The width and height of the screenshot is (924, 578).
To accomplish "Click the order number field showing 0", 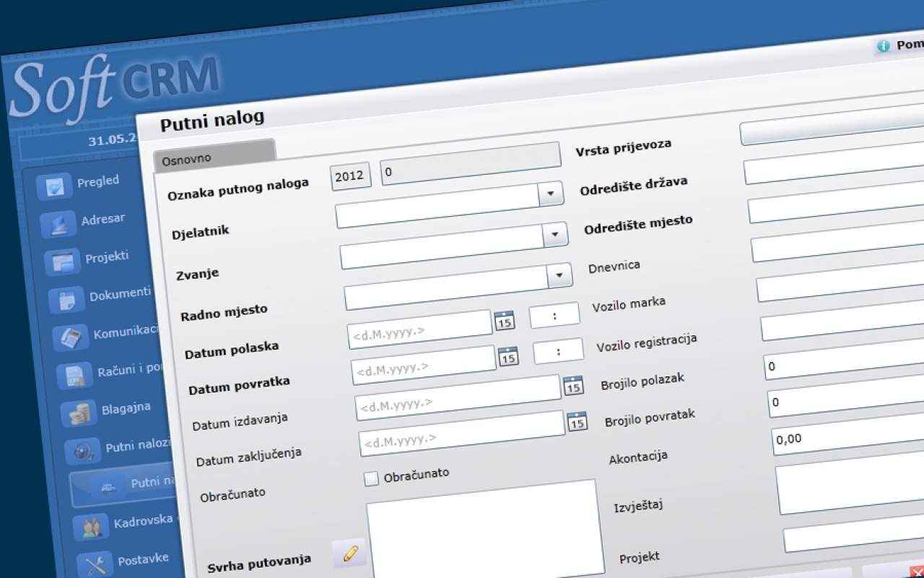I will pos(471,163).
